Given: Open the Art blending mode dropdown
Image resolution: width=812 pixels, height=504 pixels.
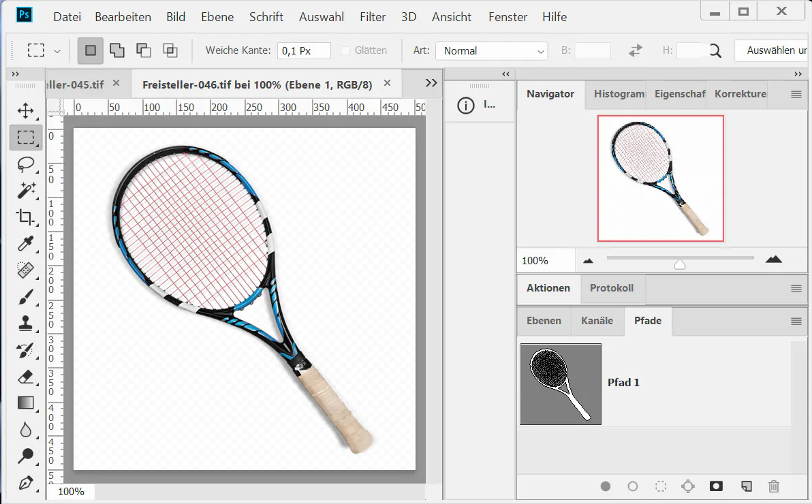Looking at the screenshot, I should pos(491,50).
